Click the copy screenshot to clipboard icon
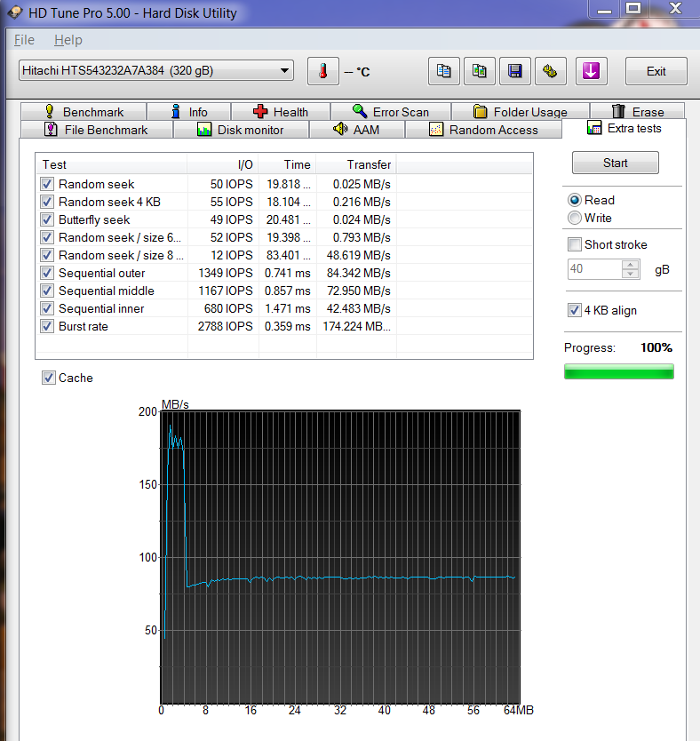Viewport: 700px width, 741px height. 480,71
